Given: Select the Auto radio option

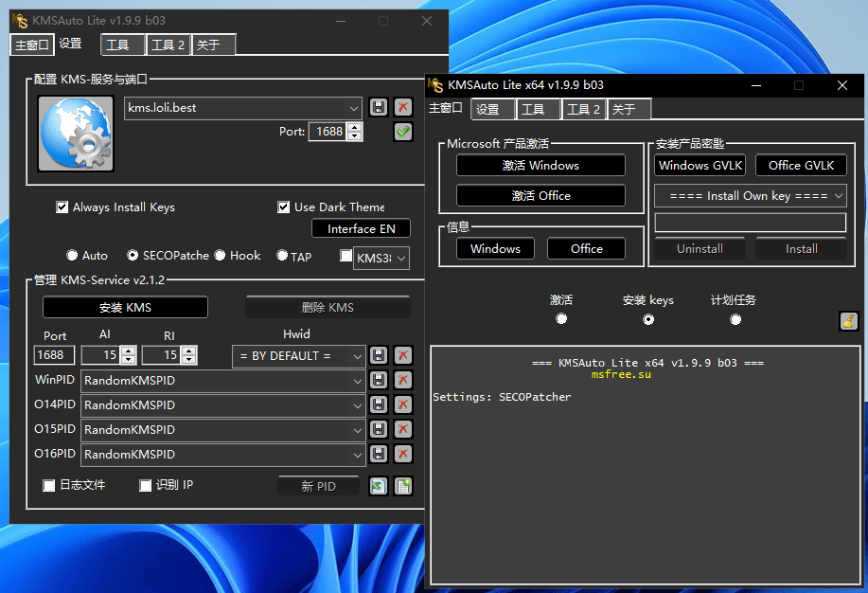Looking at the screenshot, I should coord(72,255).
